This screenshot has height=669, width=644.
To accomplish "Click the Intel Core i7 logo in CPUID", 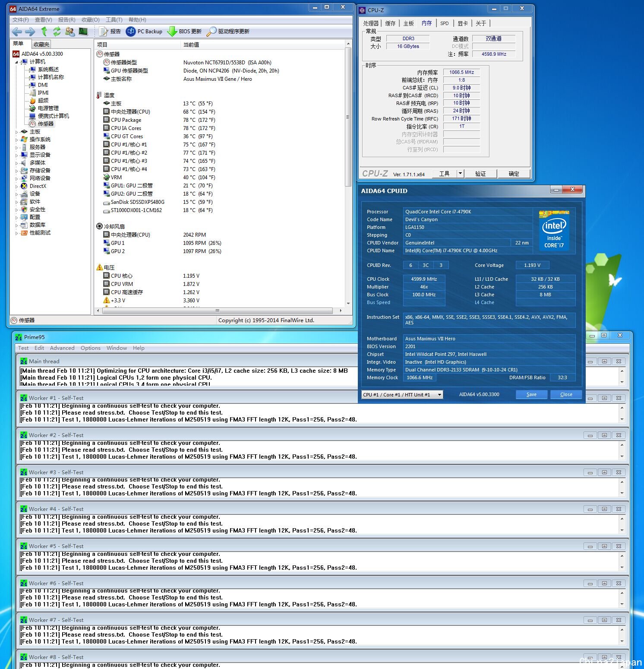I will pos(554,231).
